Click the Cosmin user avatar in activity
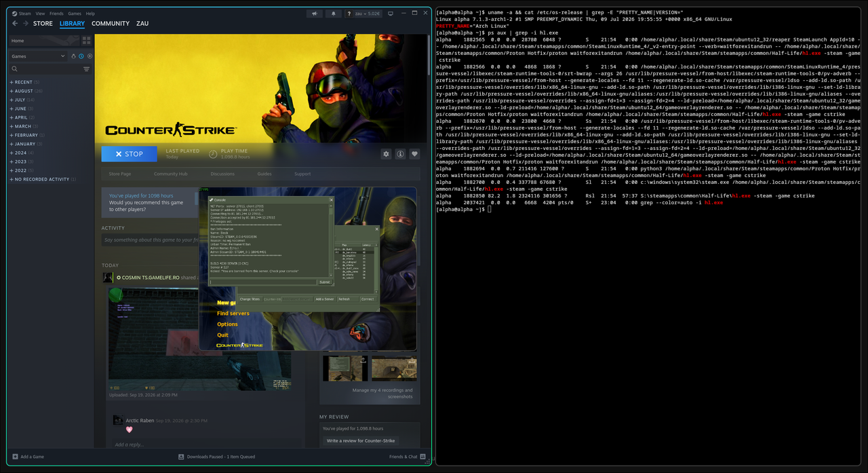 pos(107,278)
